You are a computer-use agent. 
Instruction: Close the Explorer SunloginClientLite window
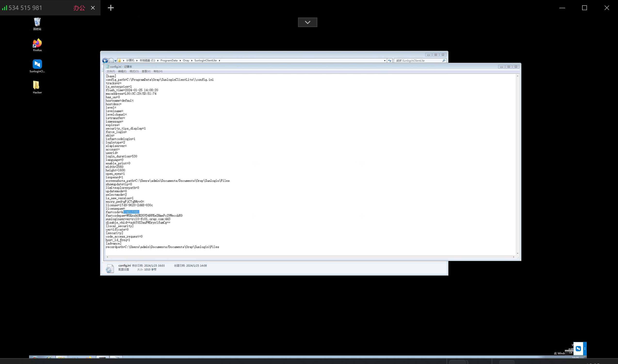coord(443,55)
